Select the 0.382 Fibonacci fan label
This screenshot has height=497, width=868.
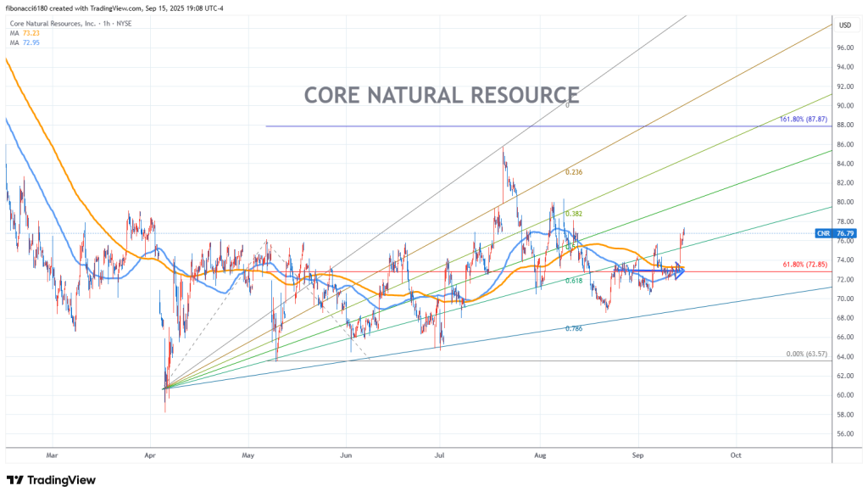pos(574,214)
